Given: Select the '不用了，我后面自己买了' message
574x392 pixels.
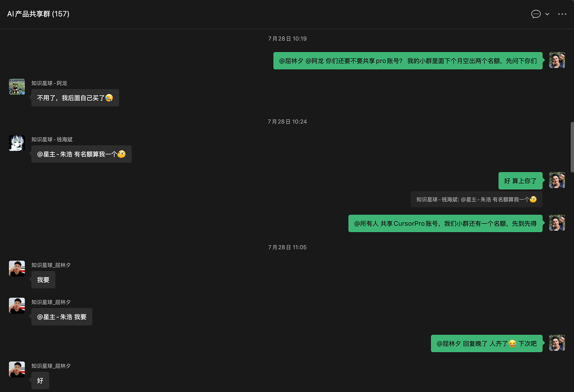Looking at the screenshot, I should [x=75, y=98].
